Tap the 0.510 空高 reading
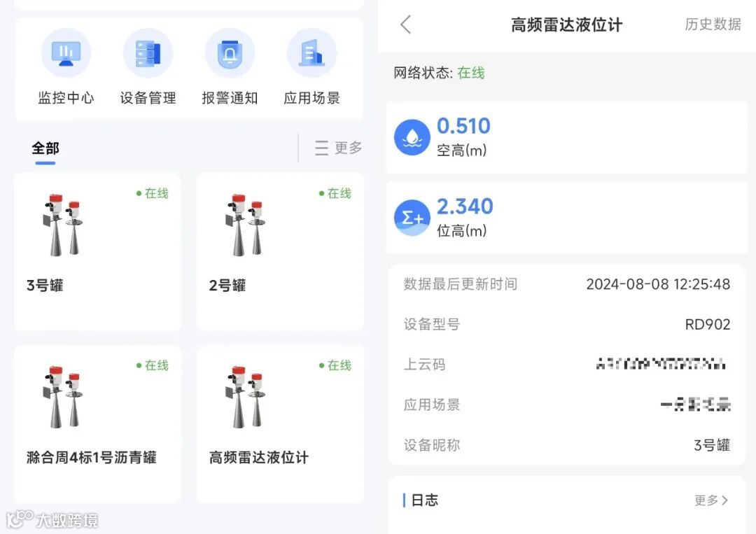The width and height of the screenshot is (756, 534). (x=463, y=126)
